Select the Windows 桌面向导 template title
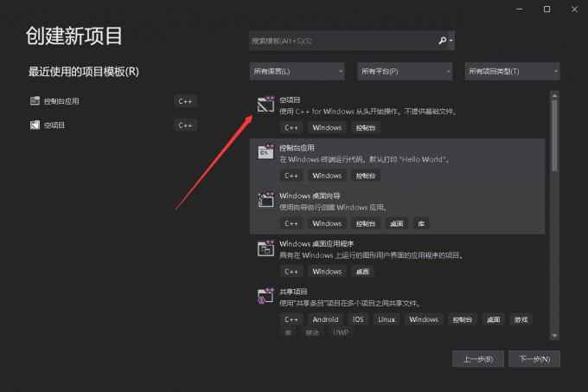Viewport: 588px width, 392px height. [x=310, y=196]
